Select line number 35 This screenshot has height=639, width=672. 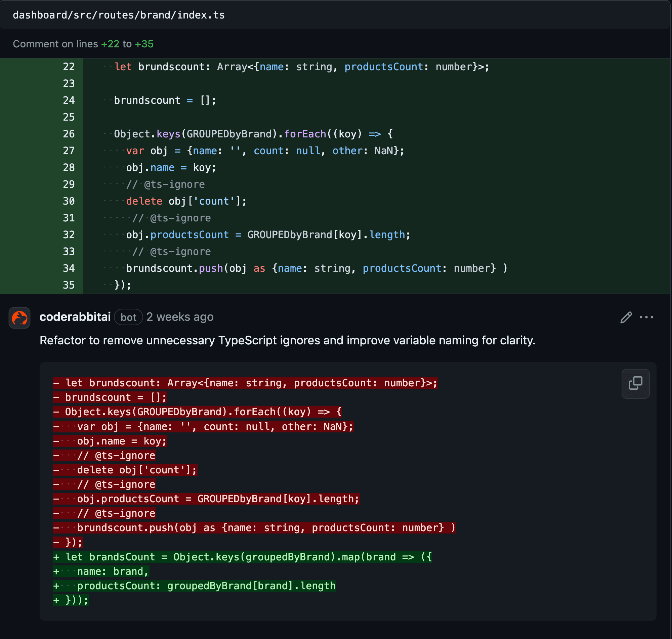tap(69, 285)
